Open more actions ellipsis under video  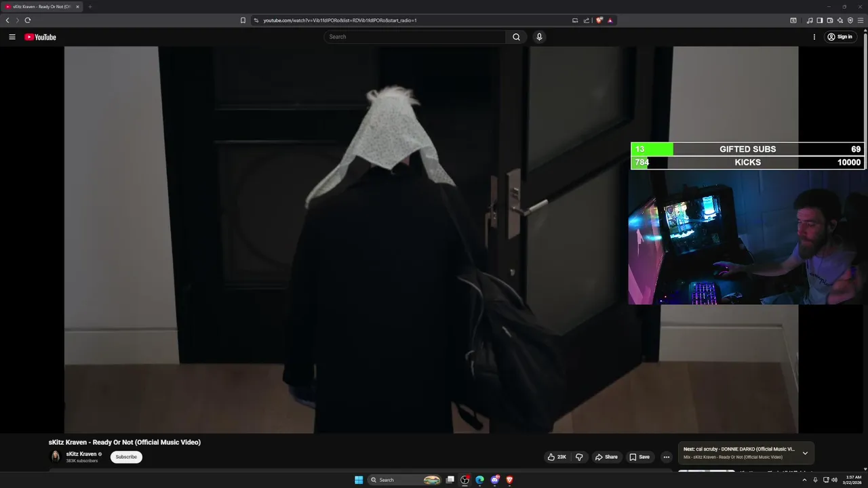click(x=667, y=457)
